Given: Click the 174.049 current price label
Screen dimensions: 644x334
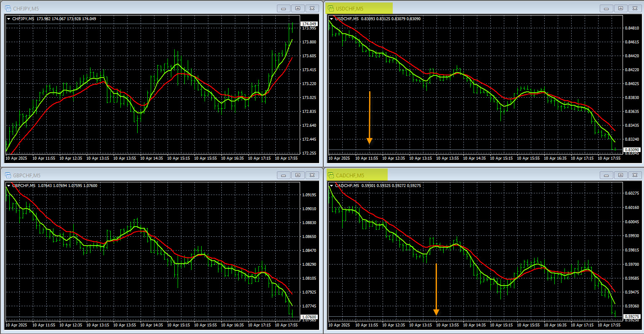Looking at the screenshot, I should (x=309, y=24).
